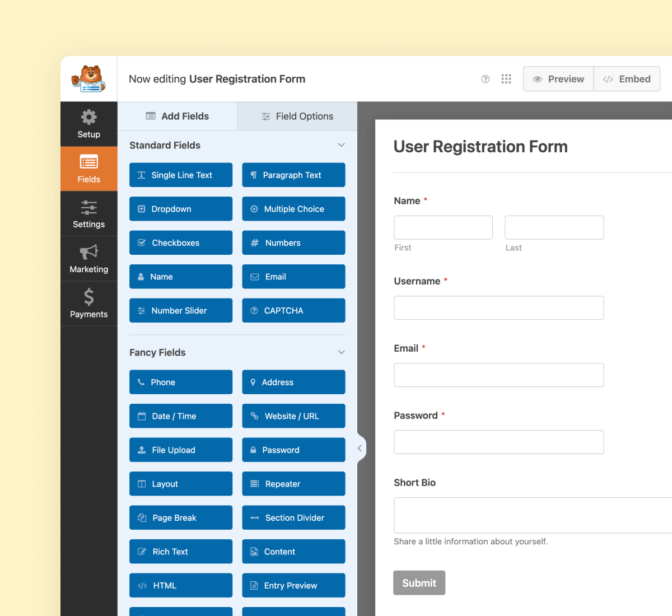This screenshot has width=672, height=616.
Task: Open the help question-mark icon
Action: (x=484, y=79)
